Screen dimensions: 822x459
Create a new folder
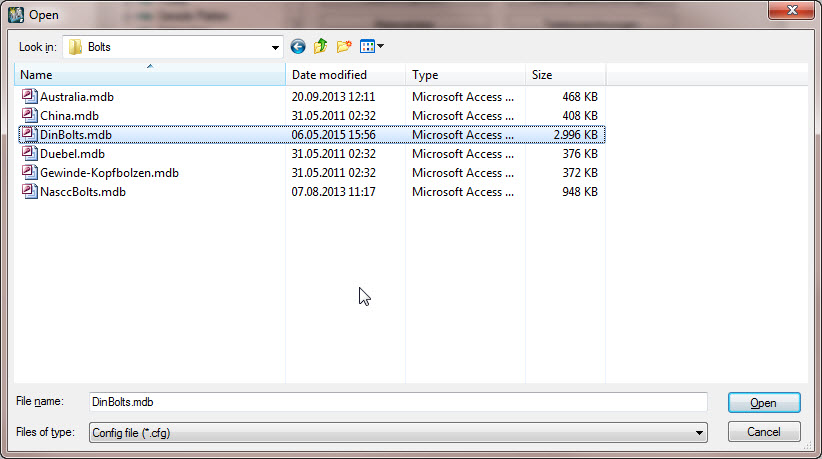pyautogui.click(x=344, y=47)
